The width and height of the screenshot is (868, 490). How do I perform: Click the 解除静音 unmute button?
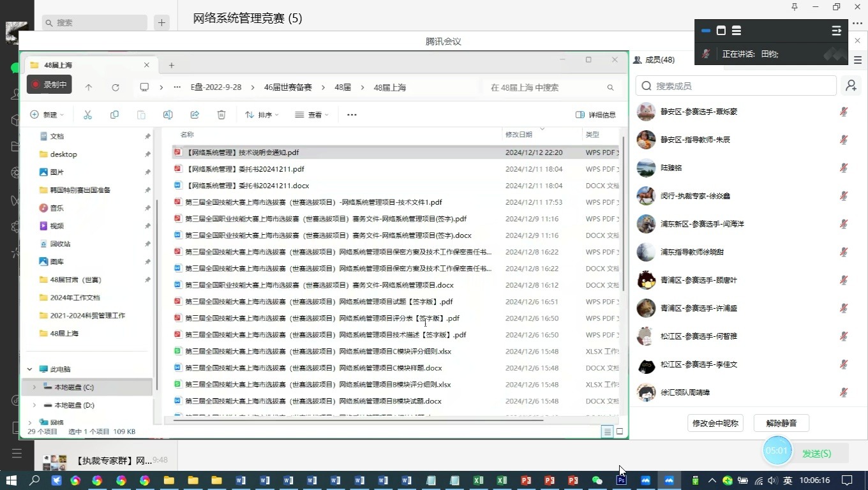[780, 422]
